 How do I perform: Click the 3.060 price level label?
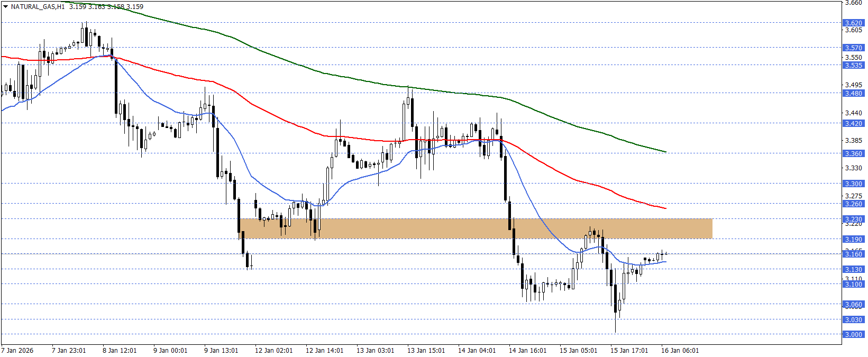click(853, 304)
